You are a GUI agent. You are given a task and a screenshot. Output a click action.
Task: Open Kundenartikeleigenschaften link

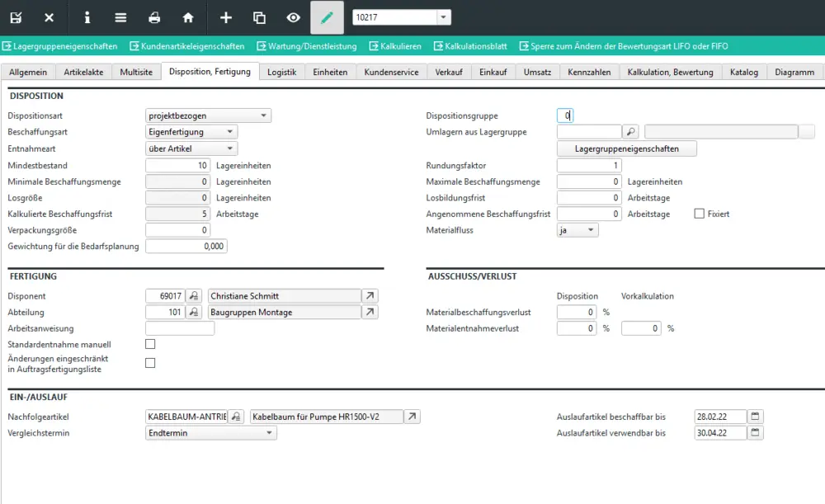pyautogui.click(x=187, y=46)
